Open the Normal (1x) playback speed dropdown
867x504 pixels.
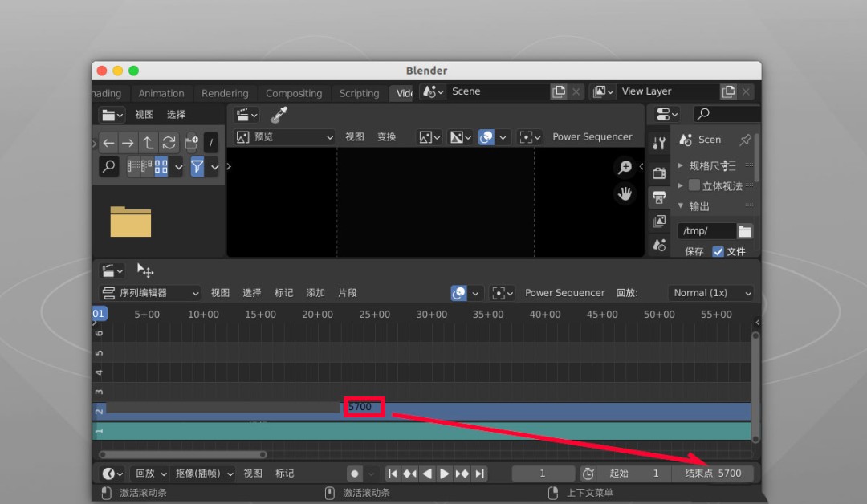click(x=710, y=293)
